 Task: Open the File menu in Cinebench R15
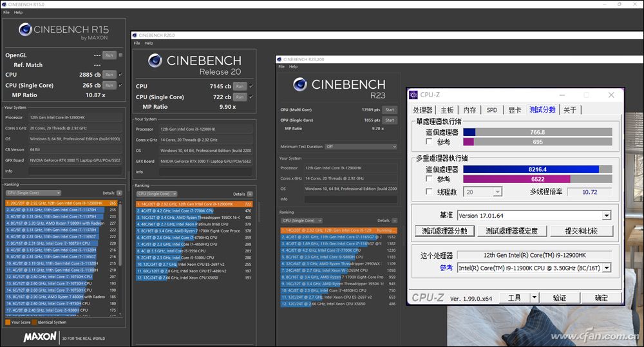(6, 12)
